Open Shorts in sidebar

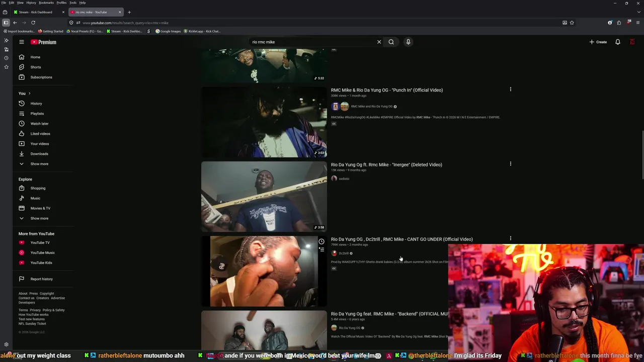(x=35, y=67)
